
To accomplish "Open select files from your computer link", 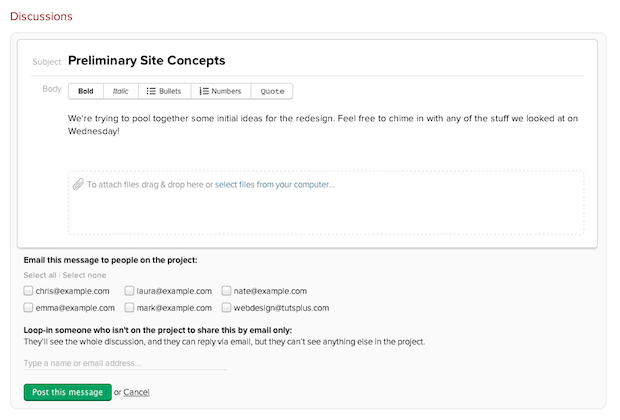I will [275, 185].
